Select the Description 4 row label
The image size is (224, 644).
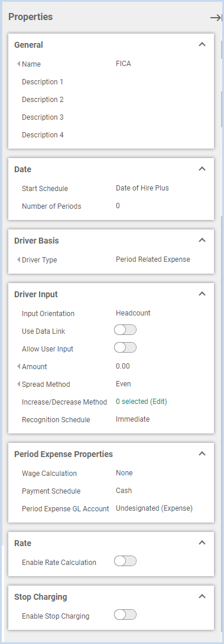tap(43, 134)
